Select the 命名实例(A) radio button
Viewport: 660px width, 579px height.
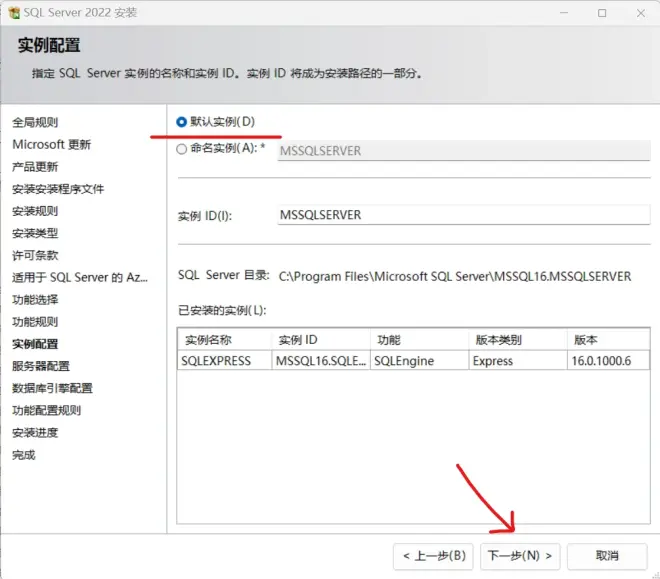pyautogui.click(x=181, y=149)
